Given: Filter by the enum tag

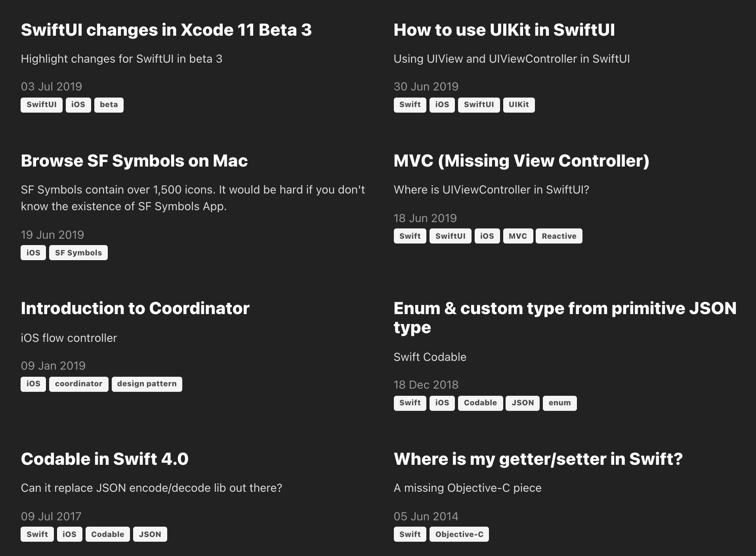Looking at the screenshot, I should [559, 403].
